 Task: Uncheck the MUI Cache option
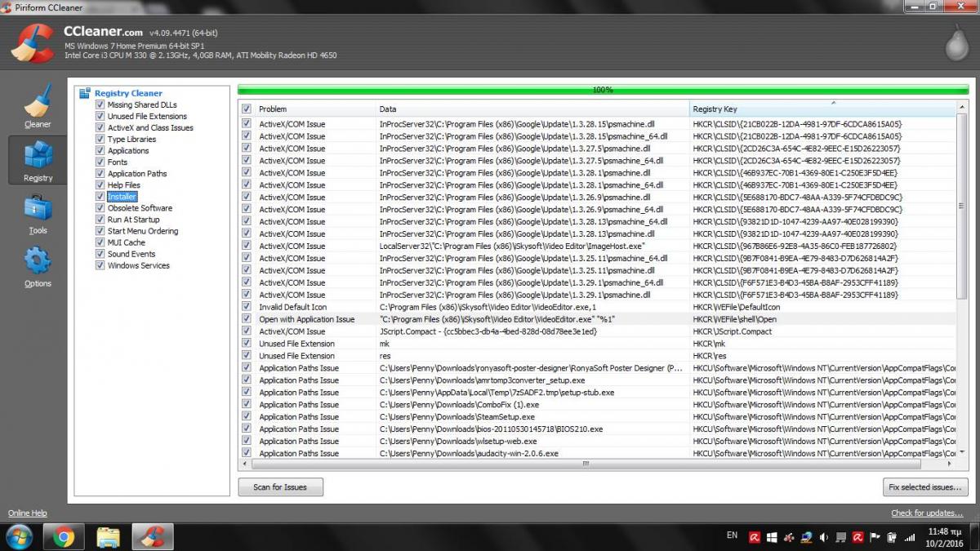click(x=100, y=242)
